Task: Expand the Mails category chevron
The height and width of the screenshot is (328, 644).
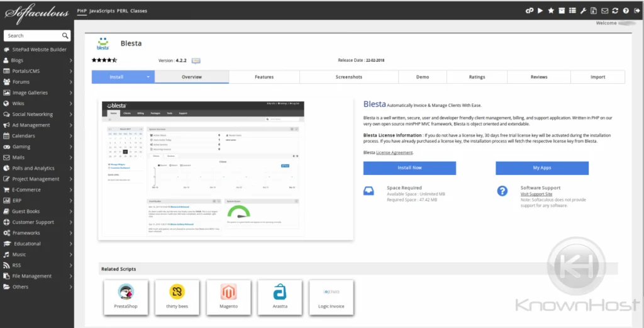Action: (x=70, y=157)
